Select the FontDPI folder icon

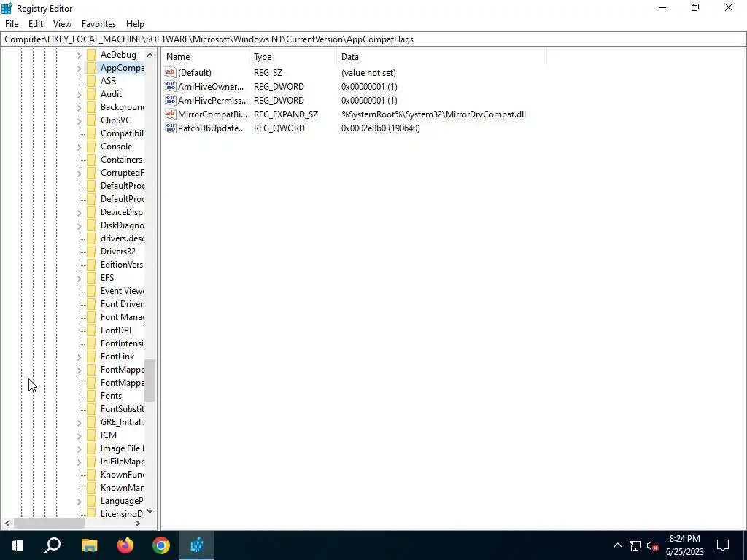[91, 330]
